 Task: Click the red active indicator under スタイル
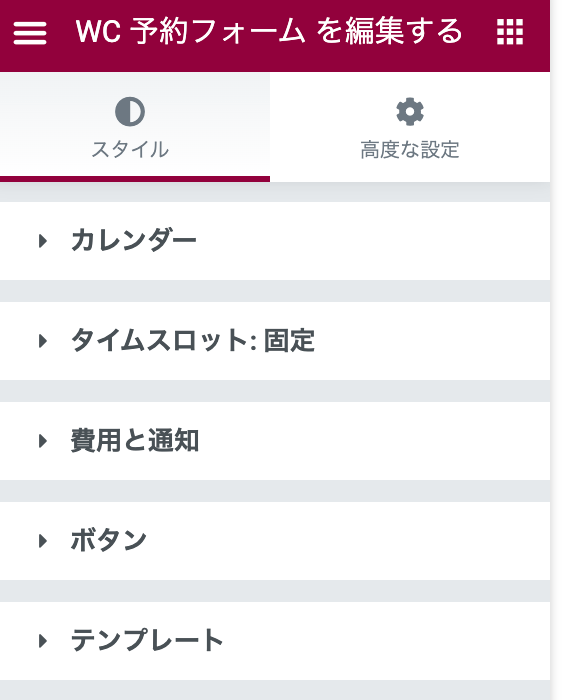135,179
